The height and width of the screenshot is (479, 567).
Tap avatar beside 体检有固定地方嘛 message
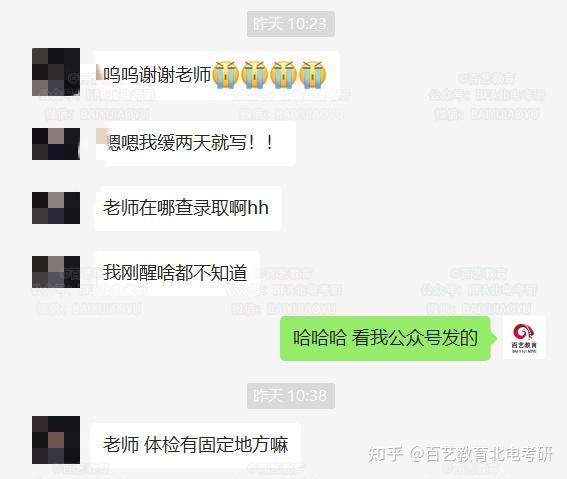(x=56, y=440)
